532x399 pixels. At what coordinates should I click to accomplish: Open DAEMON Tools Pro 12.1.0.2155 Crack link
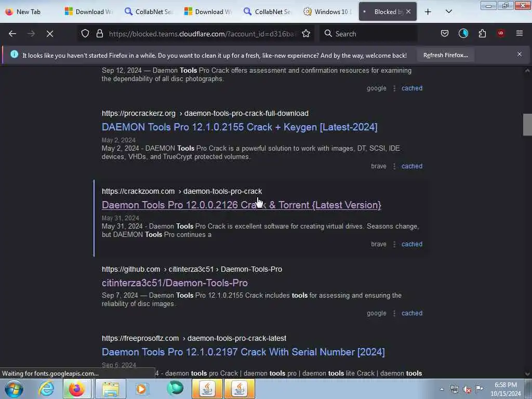[x=240, y=127]
